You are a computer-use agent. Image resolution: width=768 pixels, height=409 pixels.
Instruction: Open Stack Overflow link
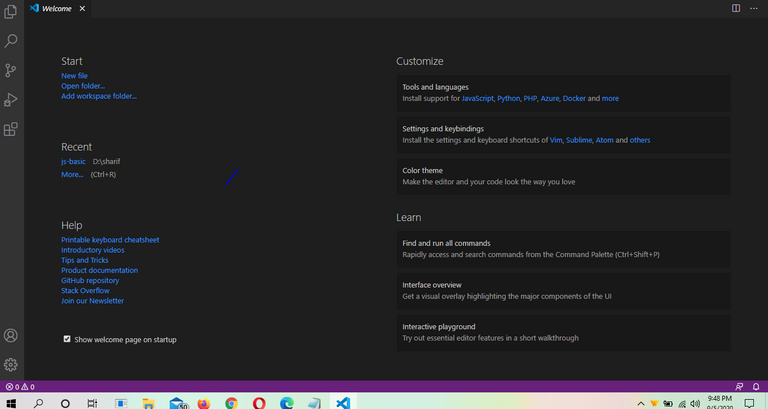[x=85, y=291]
